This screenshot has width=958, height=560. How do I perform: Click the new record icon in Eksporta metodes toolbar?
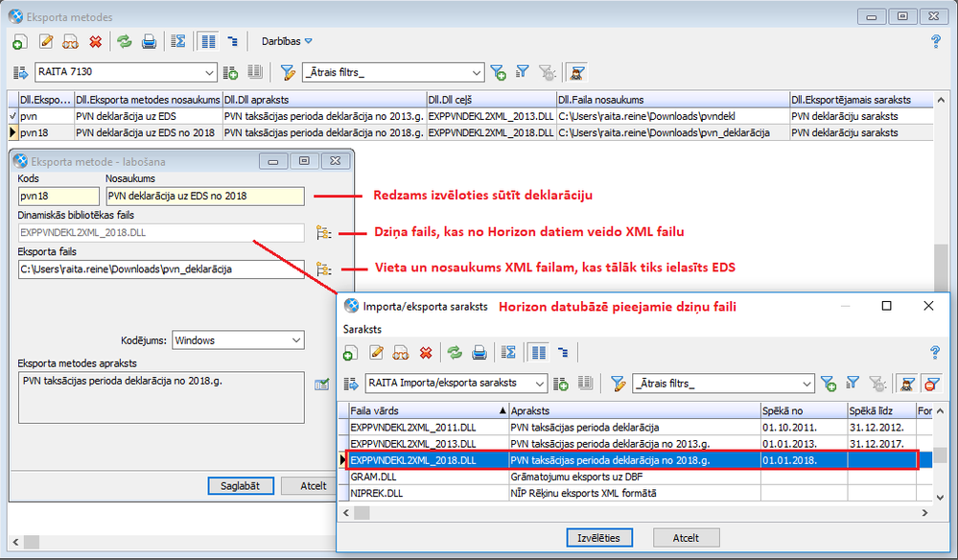pos(19,41)
